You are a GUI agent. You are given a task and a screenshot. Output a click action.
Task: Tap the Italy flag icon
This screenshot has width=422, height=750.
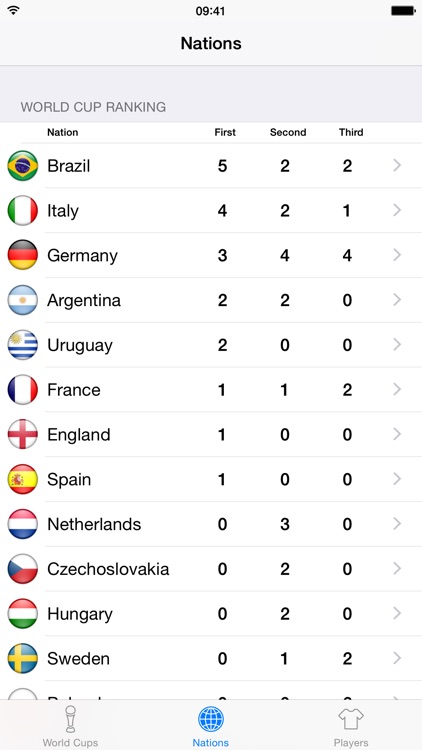click(22, 210)
